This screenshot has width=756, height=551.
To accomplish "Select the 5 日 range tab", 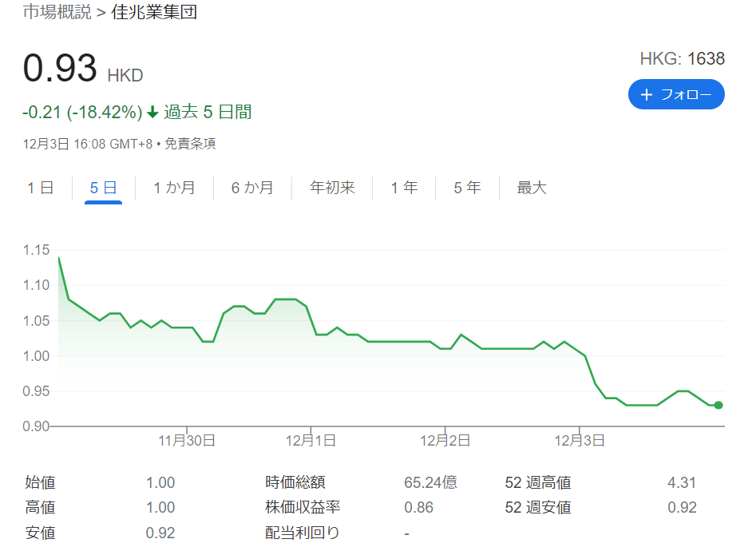I will [103, 188].
